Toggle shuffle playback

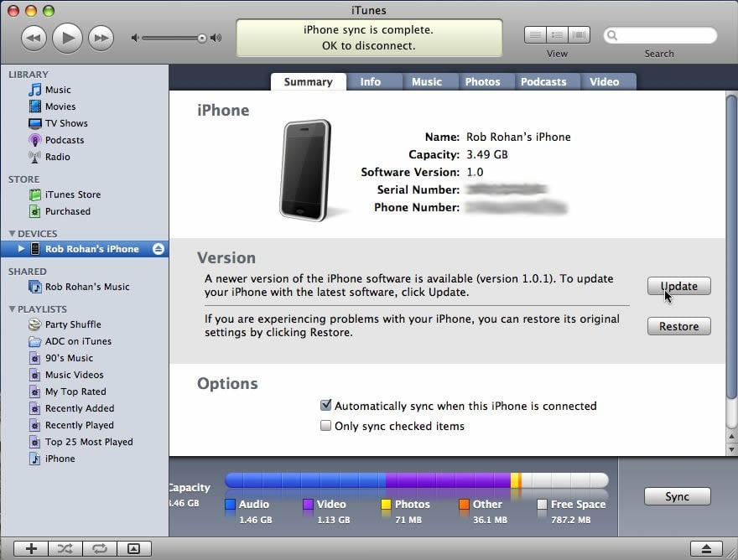coord(65,549)
